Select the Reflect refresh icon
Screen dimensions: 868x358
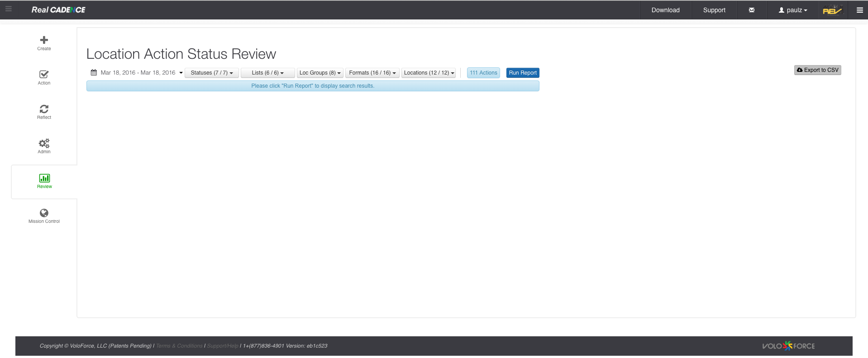tap(44, 109)
